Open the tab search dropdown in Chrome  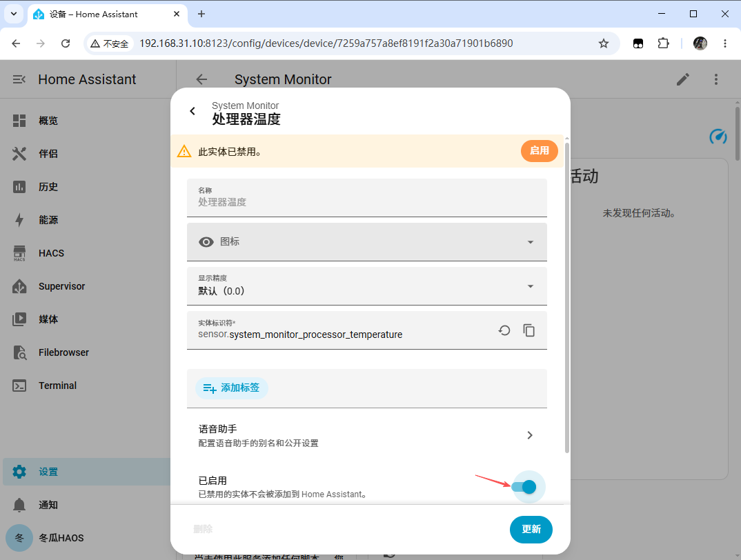[14, 14]
